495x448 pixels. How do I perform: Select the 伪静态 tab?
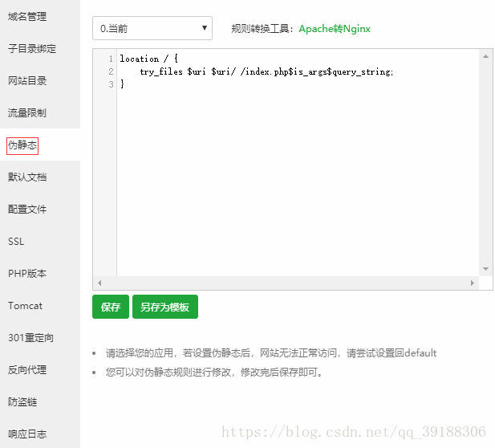22,145
